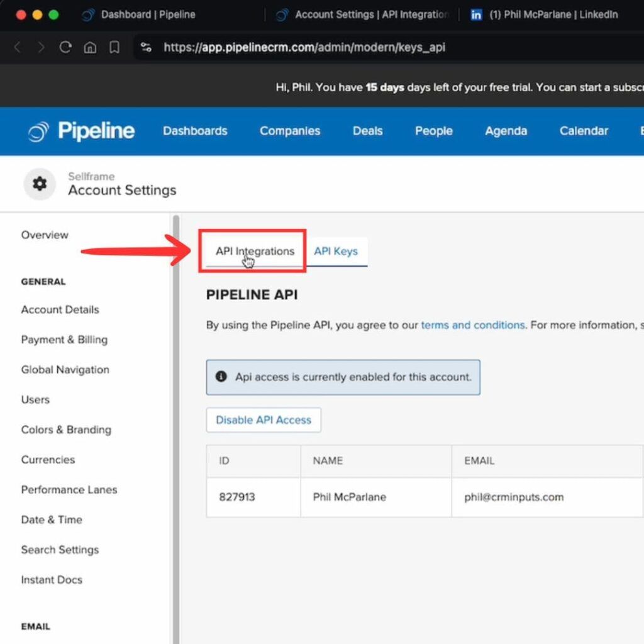Open Performance Lanes settings
This screenshot has width=644, height=644.
point(69,489)
